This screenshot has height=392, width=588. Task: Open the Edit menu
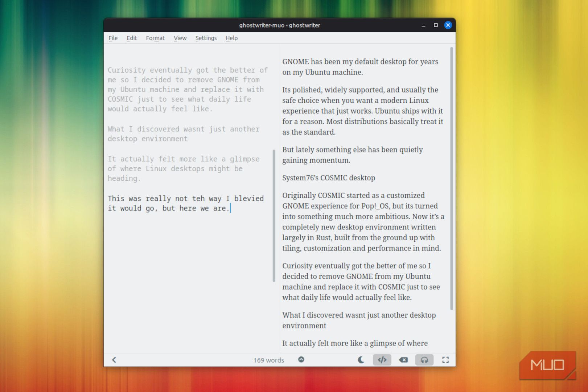click(132, 38)
